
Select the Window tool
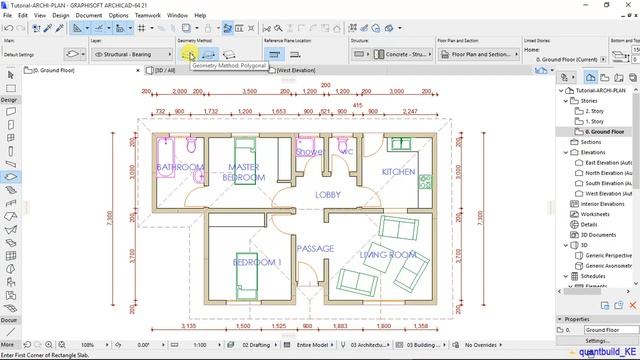(x=11, y=138)
